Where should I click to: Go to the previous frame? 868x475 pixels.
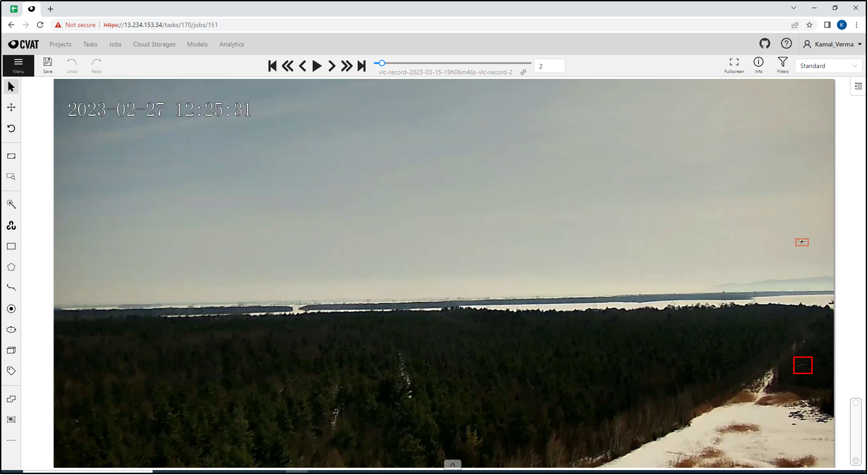tap(303, 66)
